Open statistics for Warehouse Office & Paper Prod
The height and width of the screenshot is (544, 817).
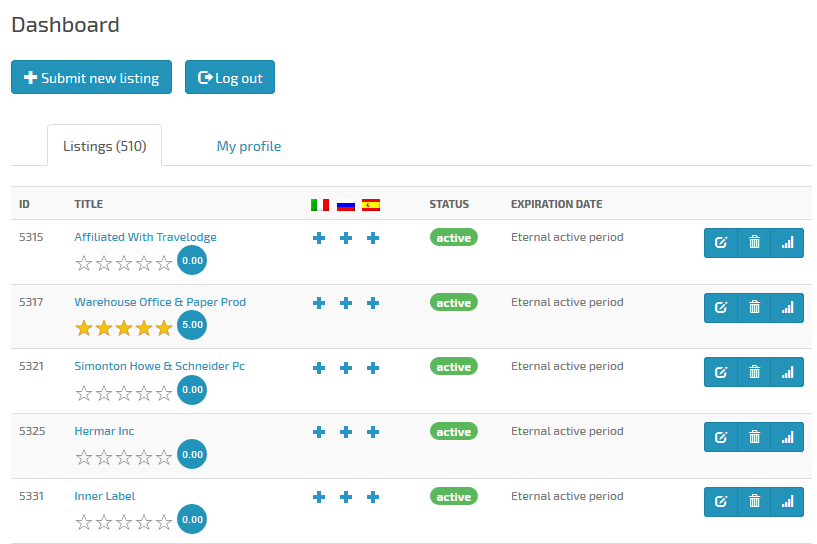787,308
